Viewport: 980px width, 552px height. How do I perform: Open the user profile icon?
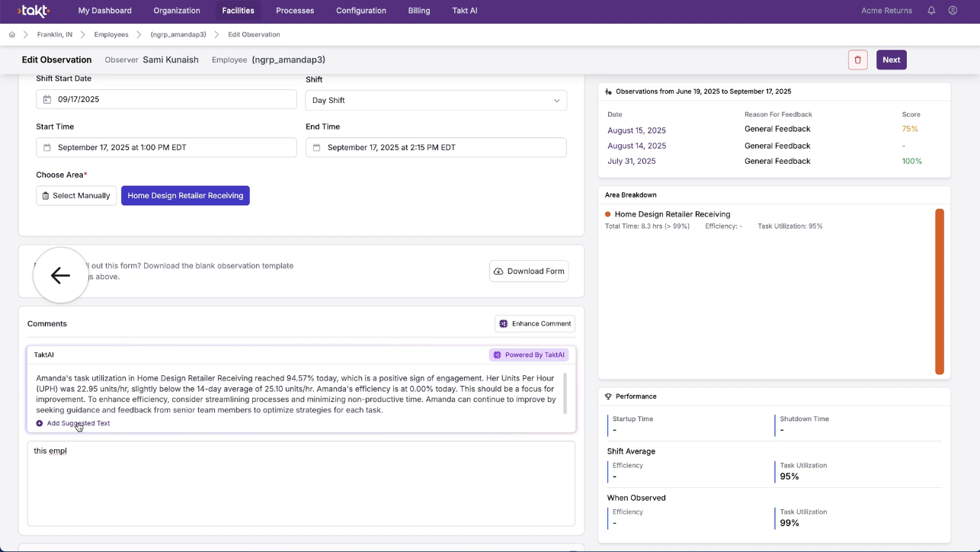[x=953, y=11]
